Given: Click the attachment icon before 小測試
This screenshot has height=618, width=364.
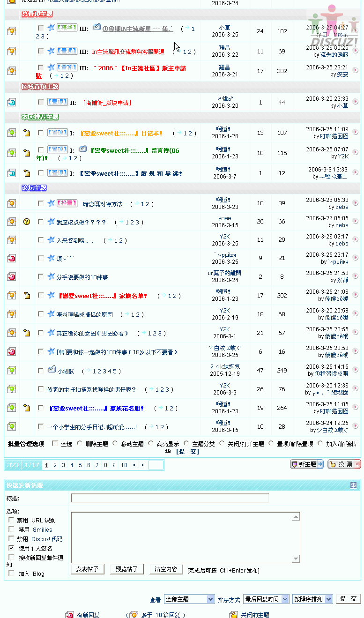Looking at the screenshot, I should [52, 370].
